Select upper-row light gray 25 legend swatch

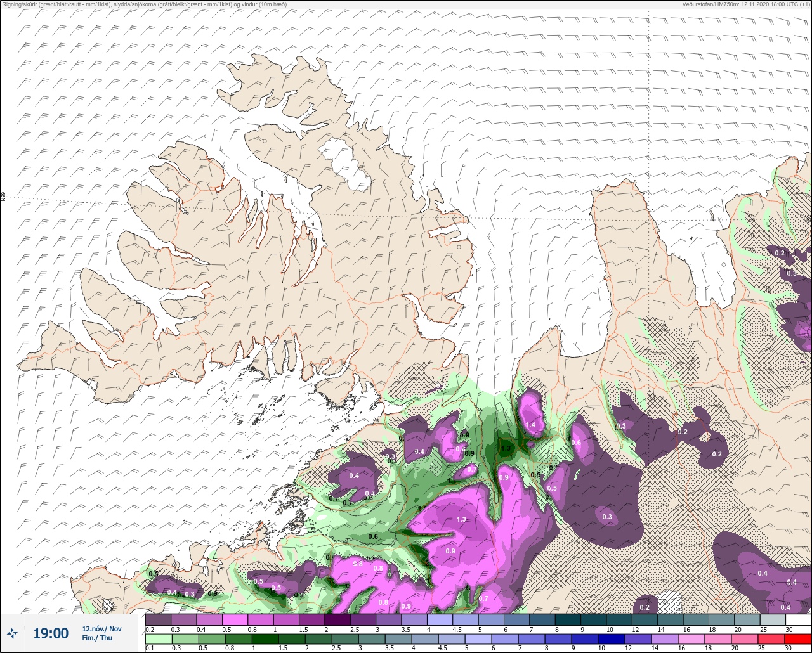click(772, 619)
